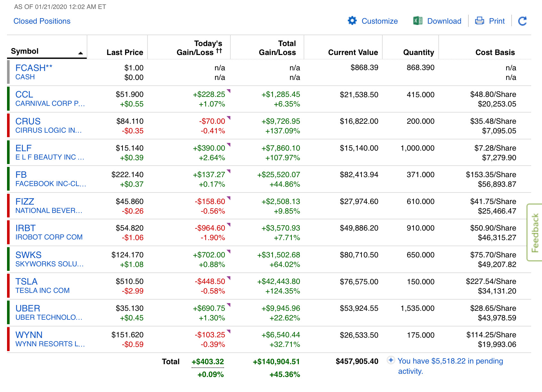
Task: Click TSLA cost basis $227.54/Share
Action: pyautogui.click(x=491, y=281)
